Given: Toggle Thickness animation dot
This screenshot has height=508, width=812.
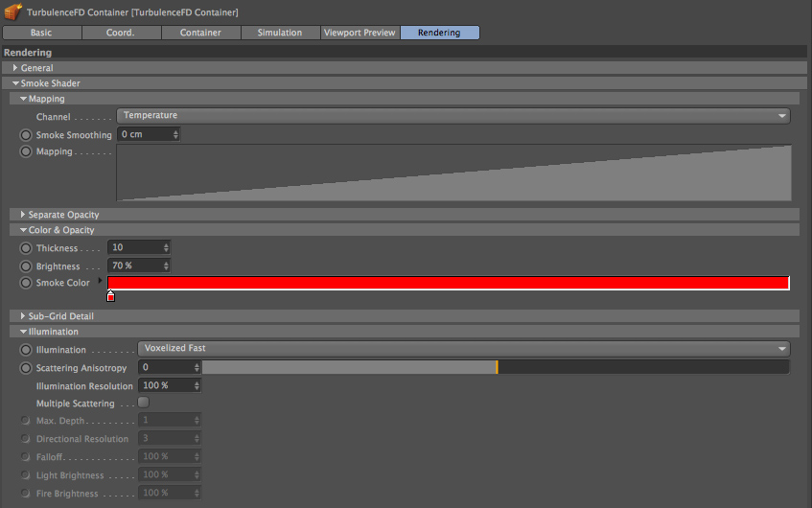Looking at the screenshot, I should point(26,248).
